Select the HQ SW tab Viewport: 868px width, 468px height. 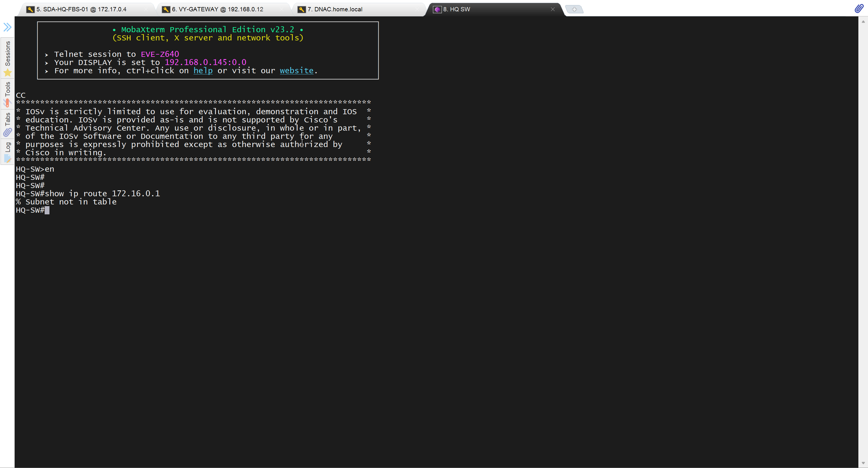456,9
